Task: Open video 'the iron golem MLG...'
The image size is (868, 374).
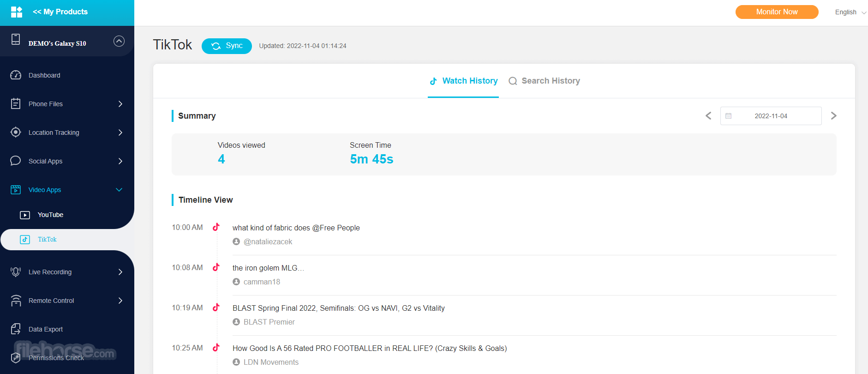Action: [268, 268]
